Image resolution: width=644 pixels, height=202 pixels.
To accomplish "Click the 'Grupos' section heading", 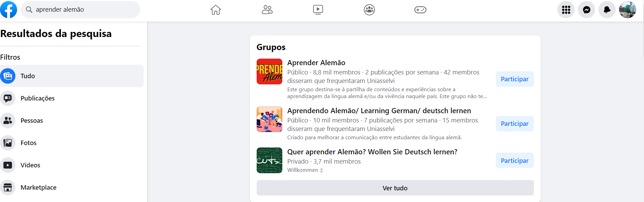I will click(271, 47).
